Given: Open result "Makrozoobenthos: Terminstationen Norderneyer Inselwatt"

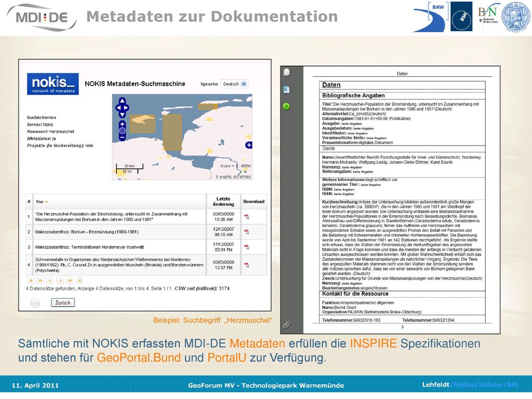Looking at the screenshot, I should tap(89, 247).
